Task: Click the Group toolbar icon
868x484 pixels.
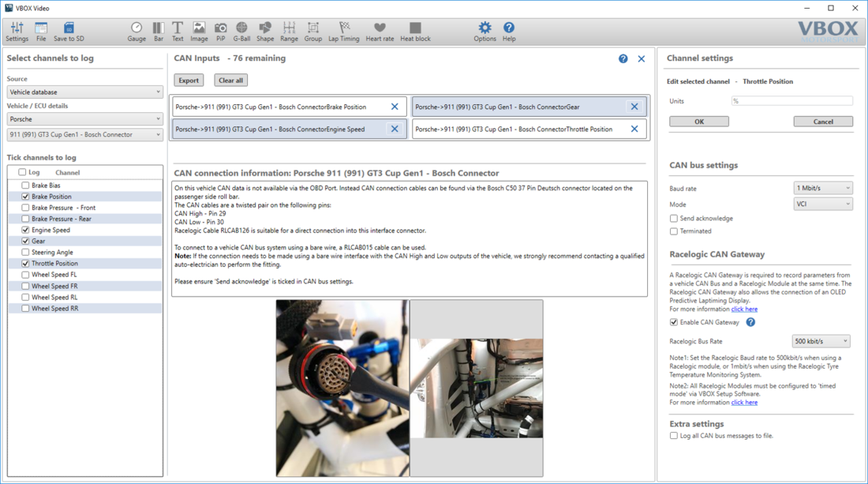Action: (x=312, y=32)
